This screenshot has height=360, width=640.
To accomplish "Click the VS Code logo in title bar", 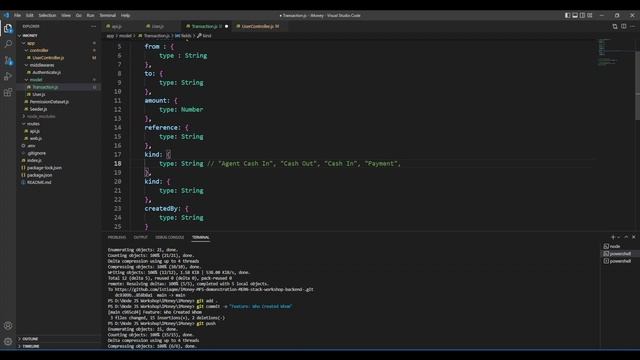I will [6, 15].
